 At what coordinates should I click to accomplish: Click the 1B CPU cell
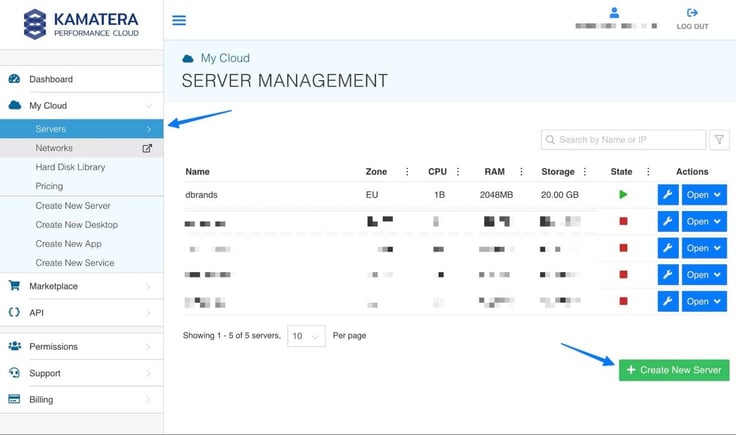tap(439, 195)
